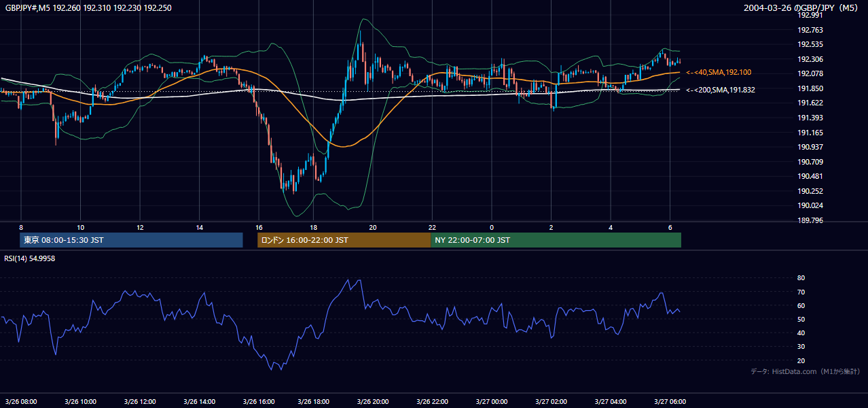The width and height of the screenshot is (868, 408).
Task: Click hour tick 22 below price chart
Action: point(432,227)
